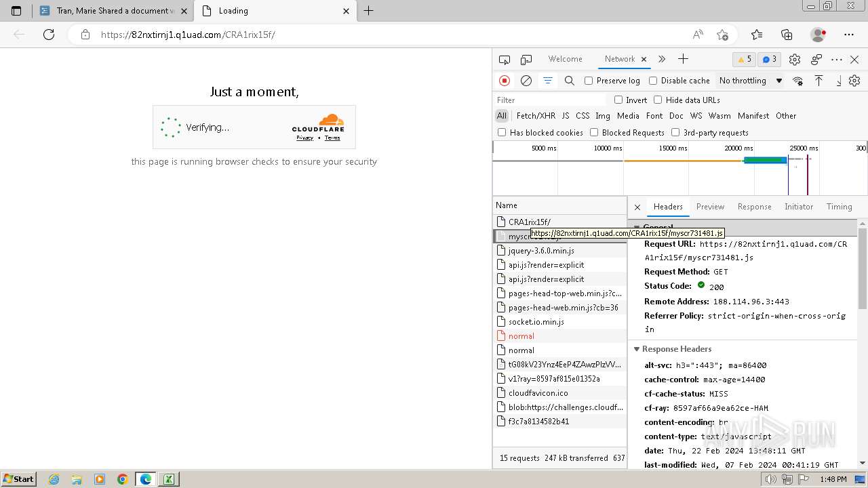Check Hide data URLs
Image resolution: width=868 pixels, height=488 pixels.
pos(658,100)
